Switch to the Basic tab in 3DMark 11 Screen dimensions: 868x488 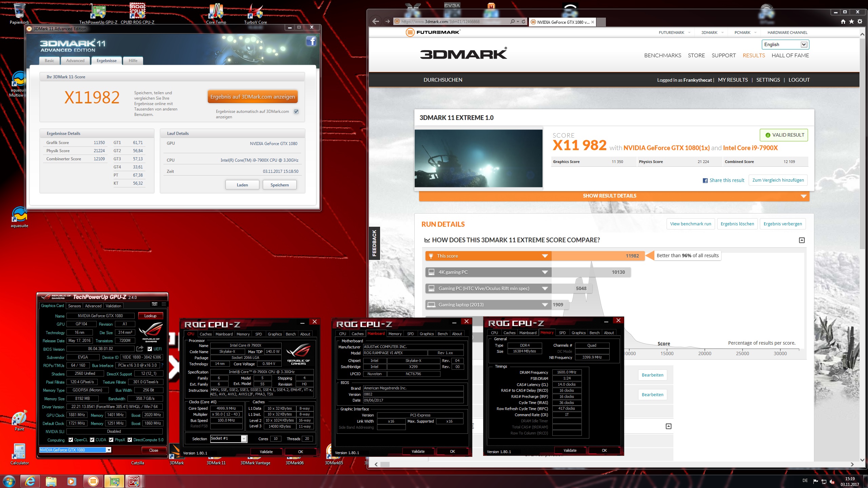(50, 61)
